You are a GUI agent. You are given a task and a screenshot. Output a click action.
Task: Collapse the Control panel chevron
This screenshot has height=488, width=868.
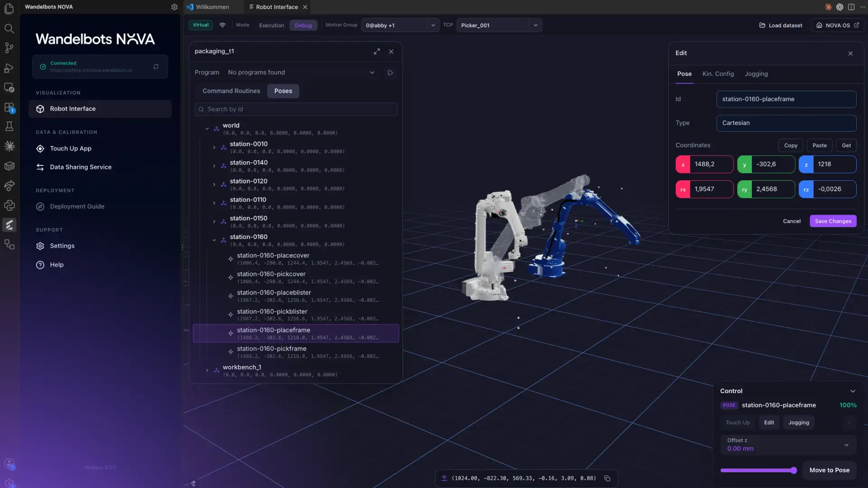point(853,391)
